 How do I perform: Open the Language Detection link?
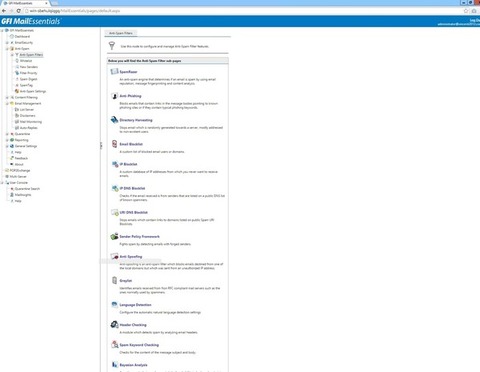135,305
